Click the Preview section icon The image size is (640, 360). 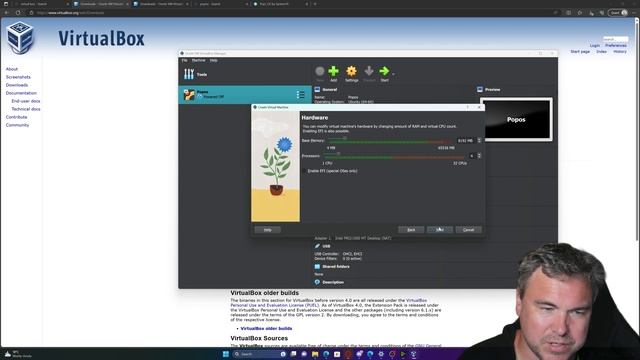coord(480,89)
